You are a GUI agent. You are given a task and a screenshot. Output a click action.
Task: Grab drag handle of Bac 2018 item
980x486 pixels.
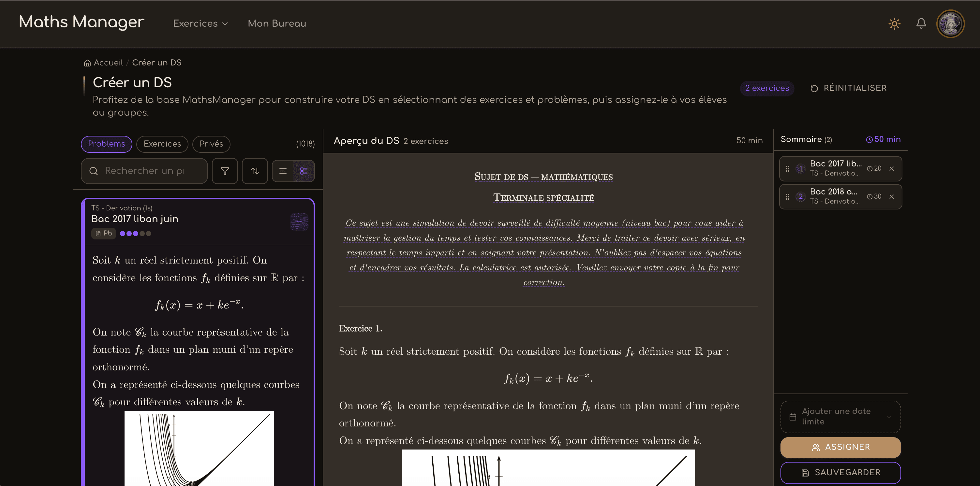pos(788,197)
